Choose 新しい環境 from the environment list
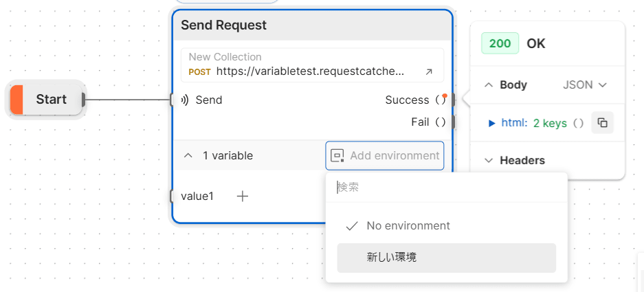Screen dimensions: 644x292 (x=447, y=258)
